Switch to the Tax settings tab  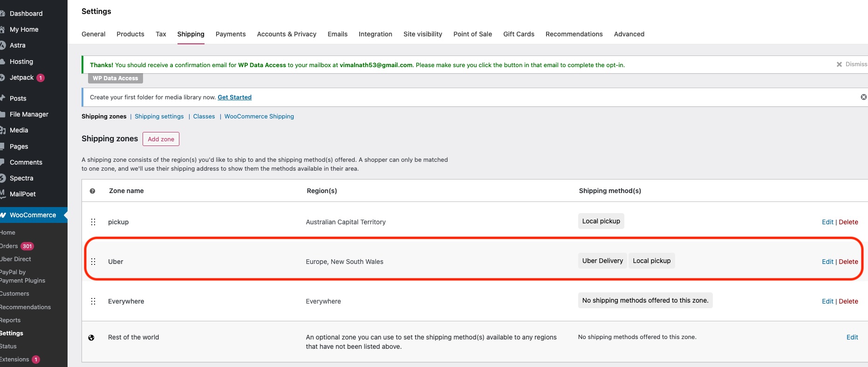[x=161, y=34]
